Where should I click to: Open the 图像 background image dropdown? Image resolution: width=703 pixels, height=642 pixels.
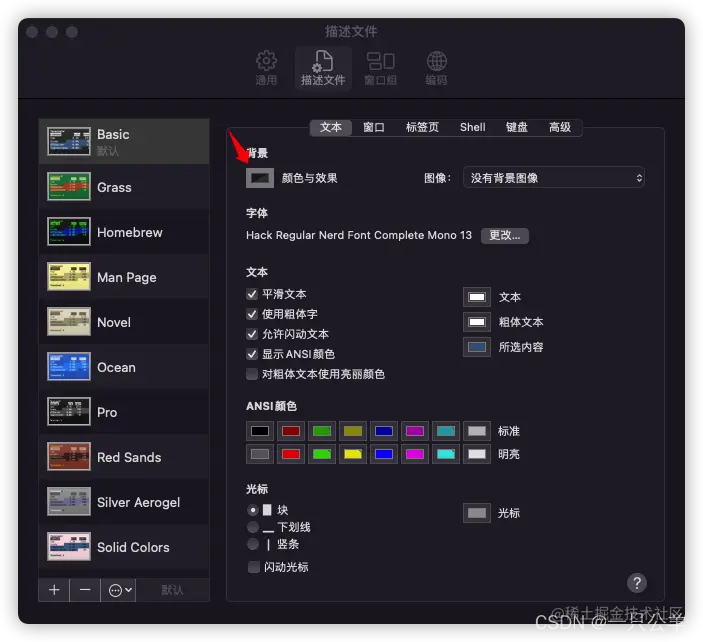[554, 178]
